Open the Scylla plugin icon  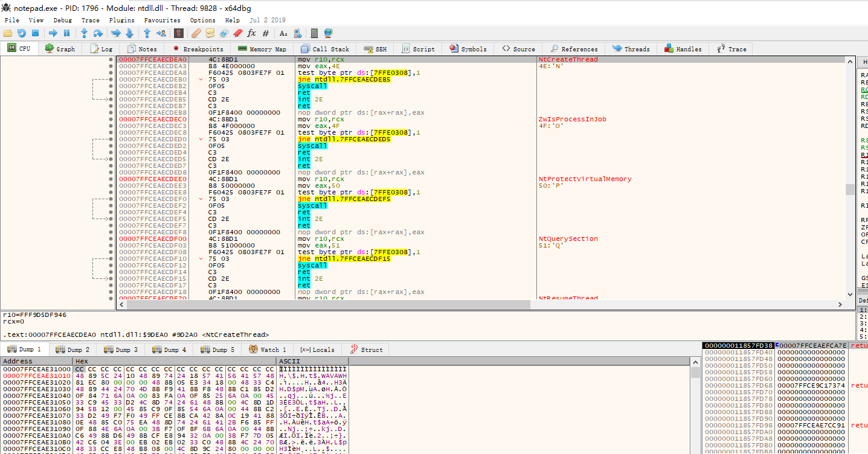pos(179,33)
